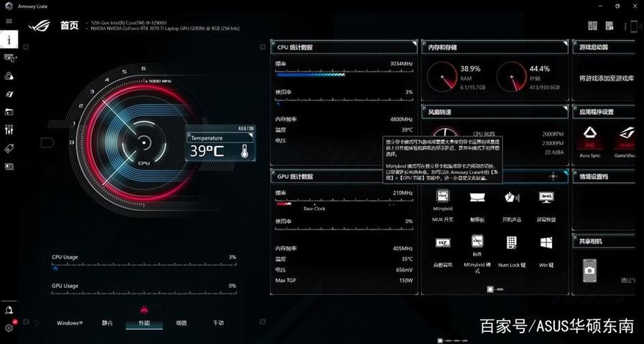Toggle the 触摸板 touchpad setting
This screenshot has height=344, width=644.
tap(477, 206)
